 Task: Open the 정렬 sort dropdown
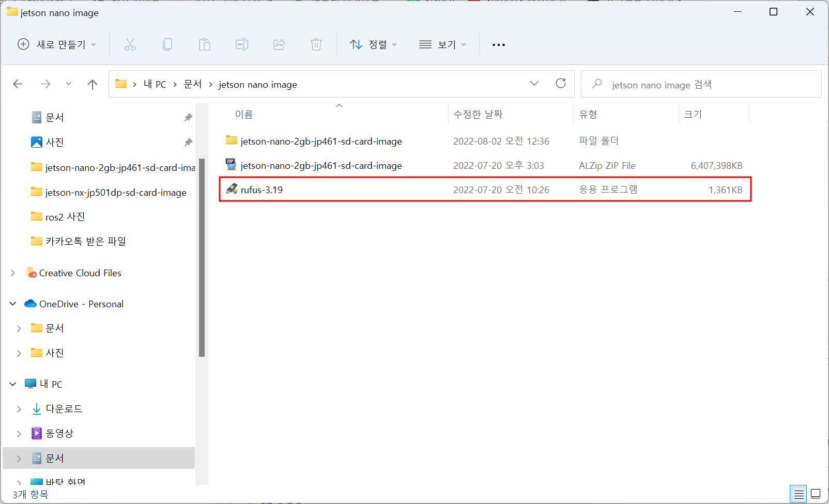tap(374, 44)
